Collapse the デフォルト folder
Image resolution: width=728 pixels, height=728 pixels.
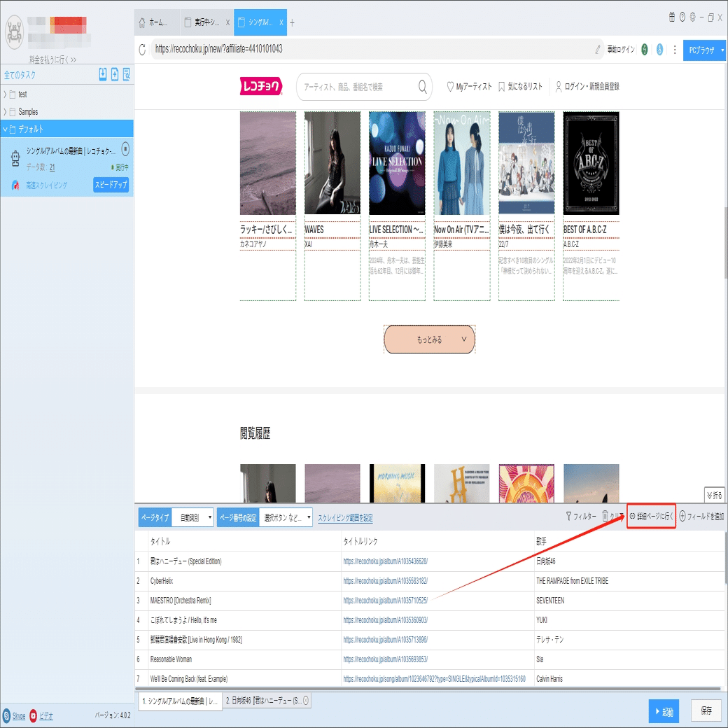pos(5,129)
